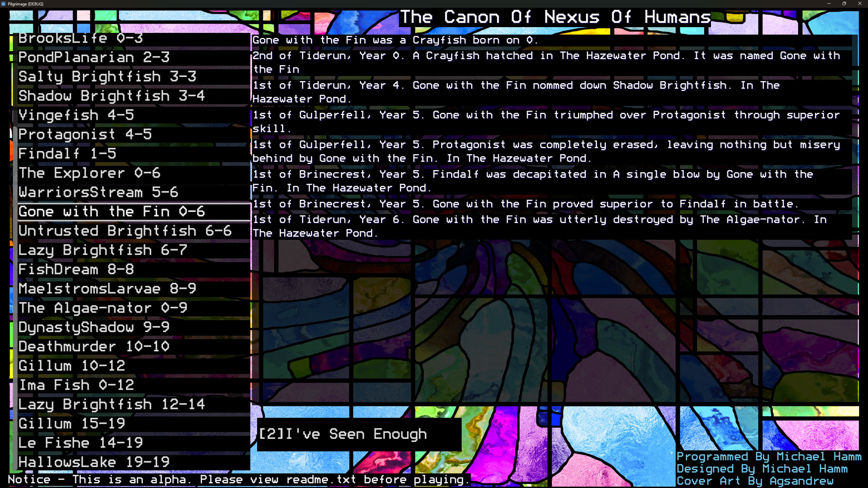Click the I've Seen Enough button
This screenshot has height=488, width=868.
point(359,434)
